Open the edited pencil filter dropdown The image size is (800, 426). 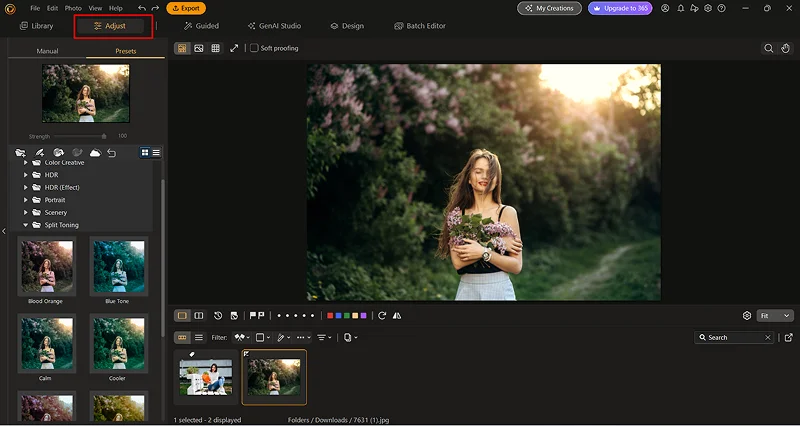tap(283, 337)
